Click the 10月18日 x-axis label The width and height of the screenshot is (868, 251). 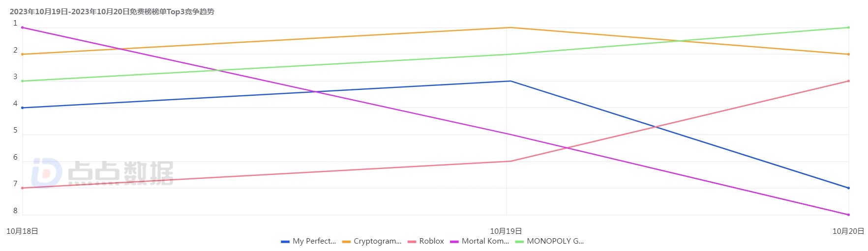pos(22,231)
